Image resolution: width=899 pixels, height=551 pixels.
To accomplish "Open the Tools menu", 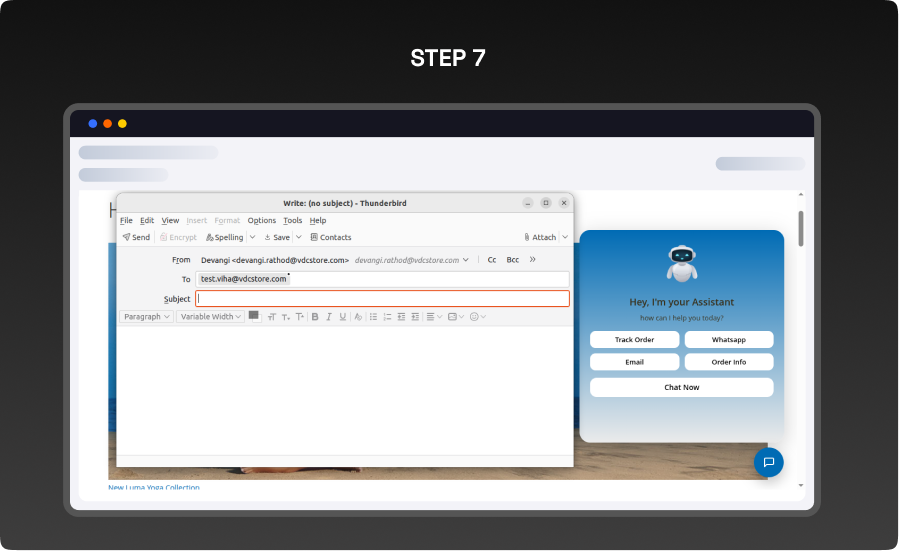I will tap(292, 220).
